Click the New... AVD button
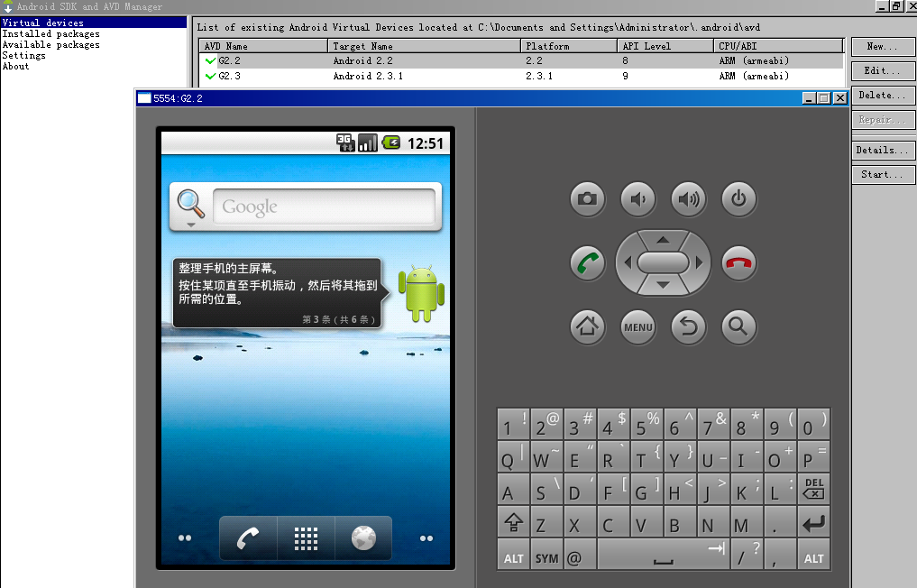Screen dimensions: 917x588 tap(882, 46)
